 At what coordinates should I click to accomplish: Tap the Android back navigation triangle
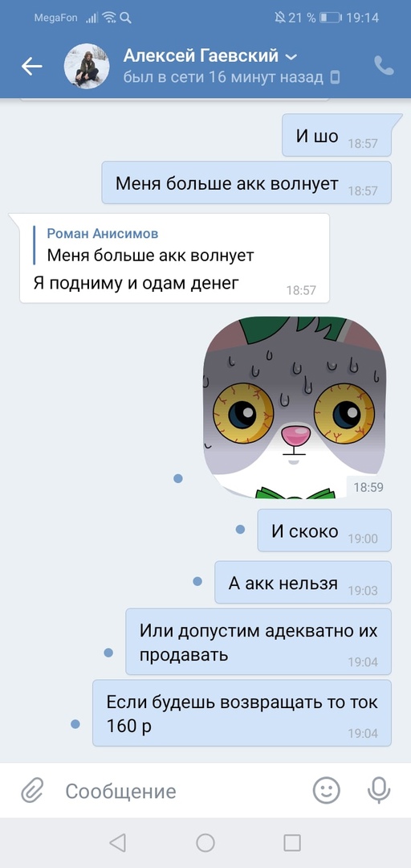pos(117,842)
